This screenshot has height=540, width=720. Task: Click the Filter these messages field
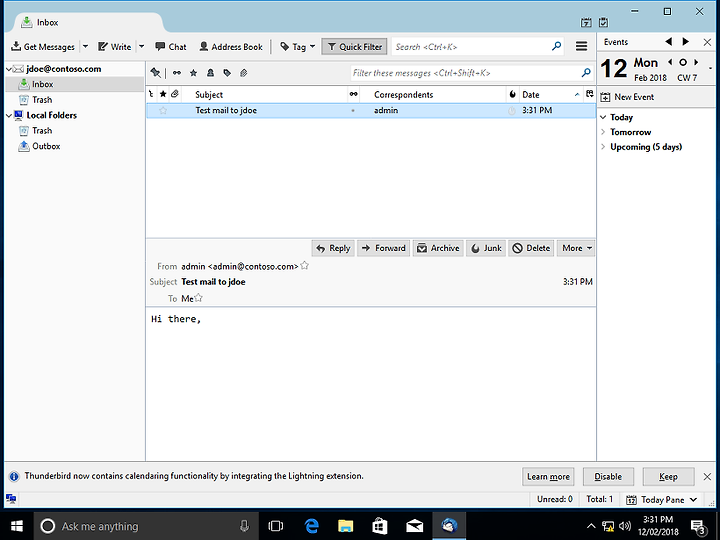tap(472, 73)
